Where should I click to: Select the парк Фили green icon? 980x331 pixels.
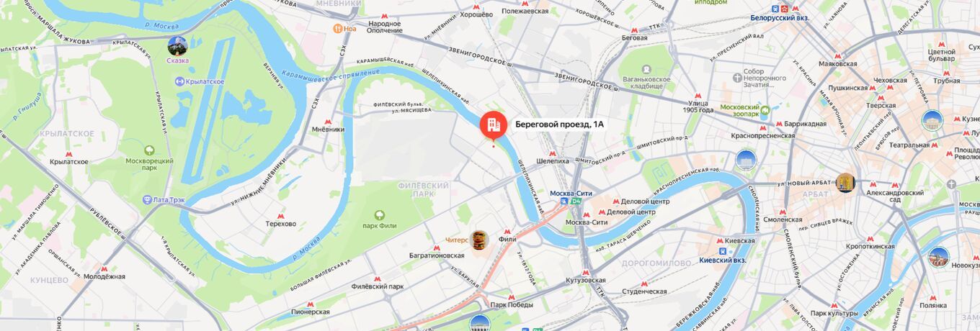click(379, 215)
